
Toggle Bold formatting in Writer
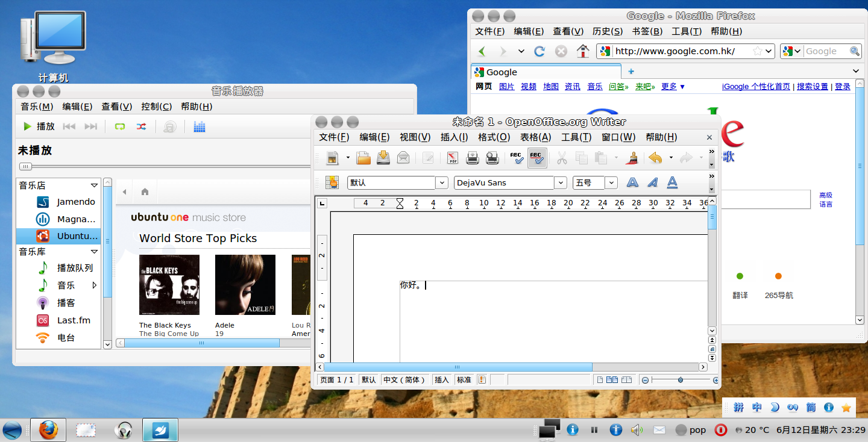(632, 182)
